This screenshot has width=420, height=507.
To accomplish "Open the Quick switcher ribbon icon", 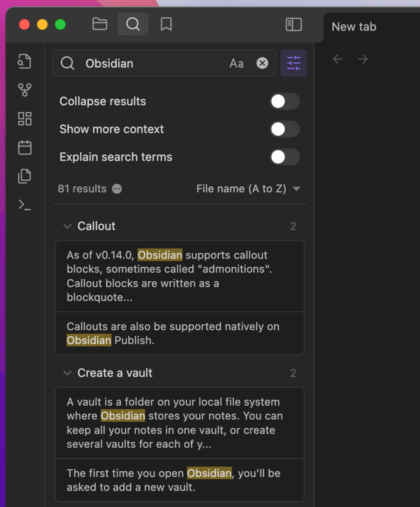I will [25, 61].
